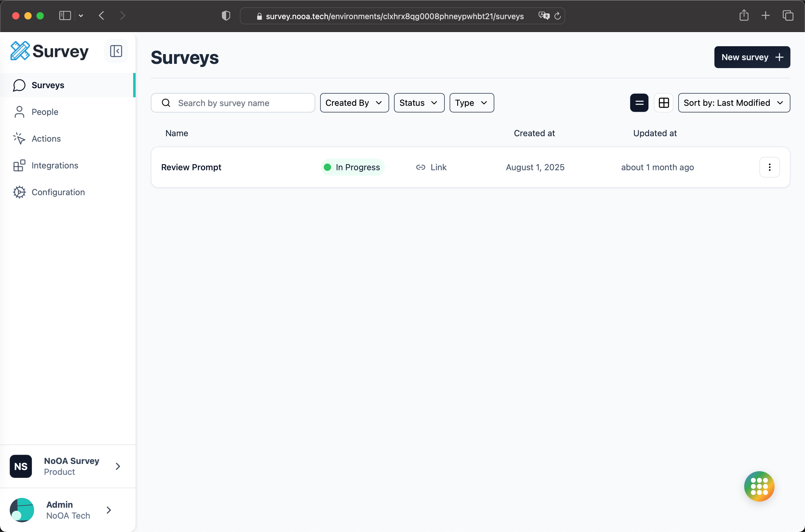Open the translate icon in the address bar
Screen dimensions: 805x532
click(x=544, y=16)
